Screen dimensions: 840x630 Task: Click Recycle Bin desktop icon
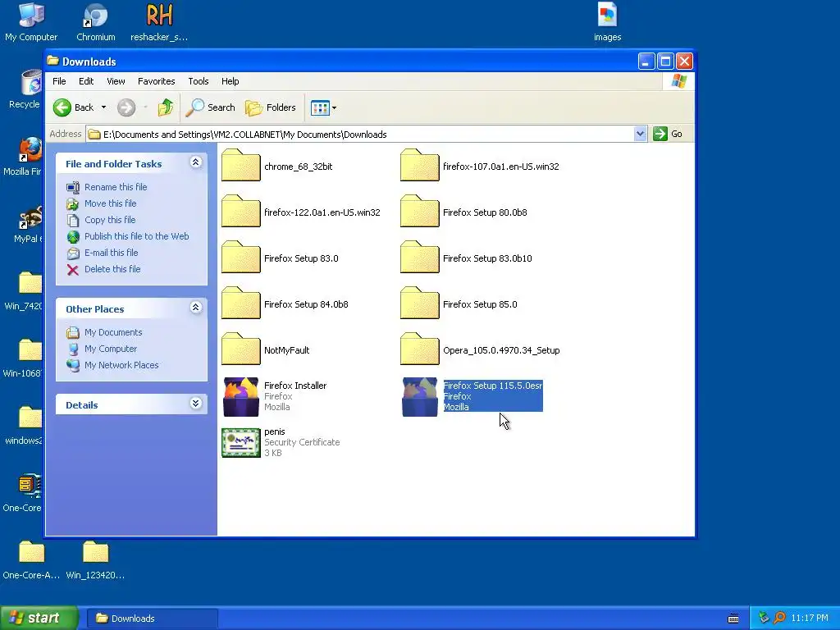click(x=31, y=83)
